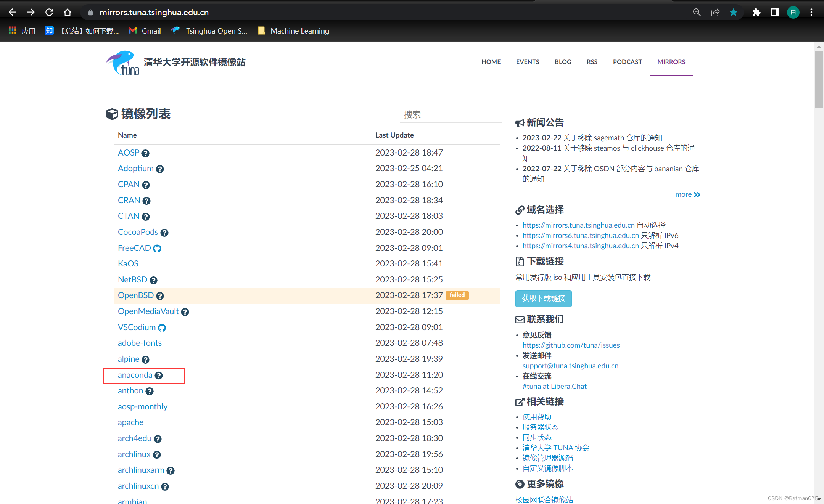Viewport: 824px width, 504px height.
Task: Open the KaOS mirror link
Action: [x=128, y=263]
